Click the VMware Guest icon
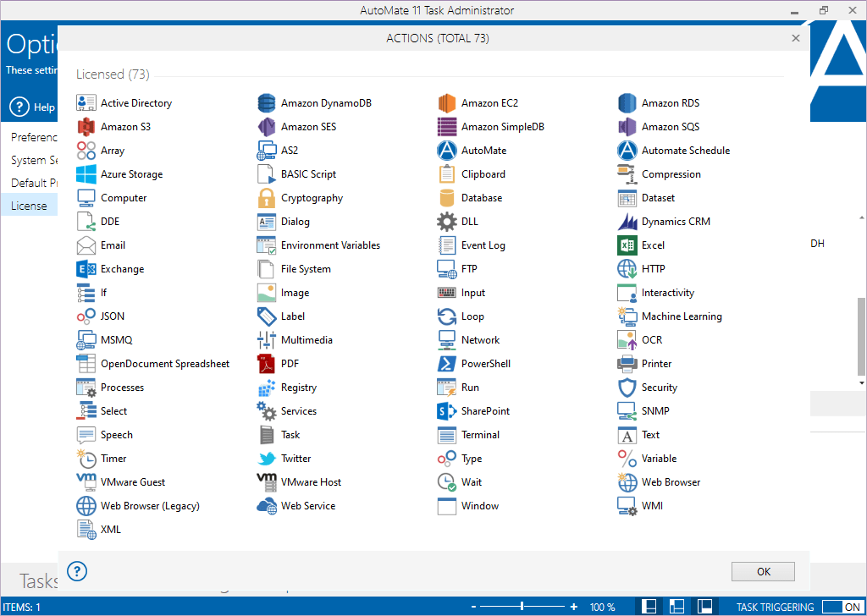 (x=86, y=481)
